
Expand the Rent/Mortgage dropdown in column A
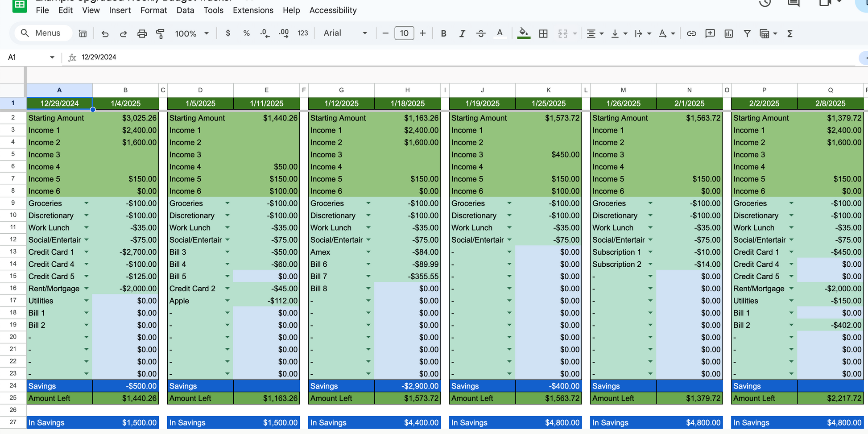(87, 289)
